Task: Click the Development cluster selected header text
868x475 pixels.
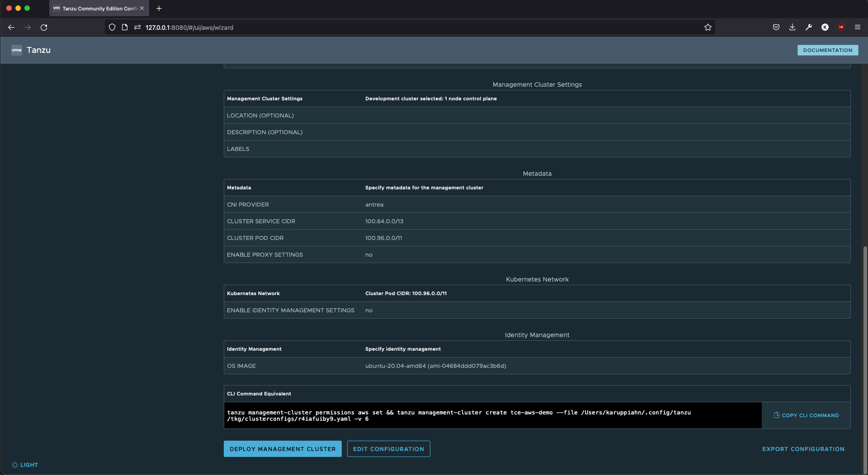Action: [431, 99]
